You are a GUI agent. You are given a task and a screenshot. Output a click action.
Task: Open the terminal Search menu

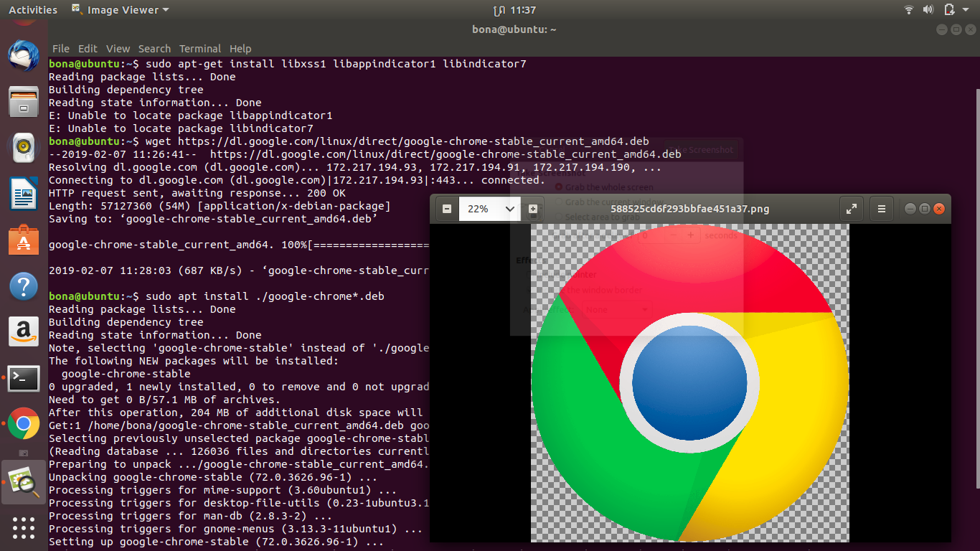click(154, 49)
